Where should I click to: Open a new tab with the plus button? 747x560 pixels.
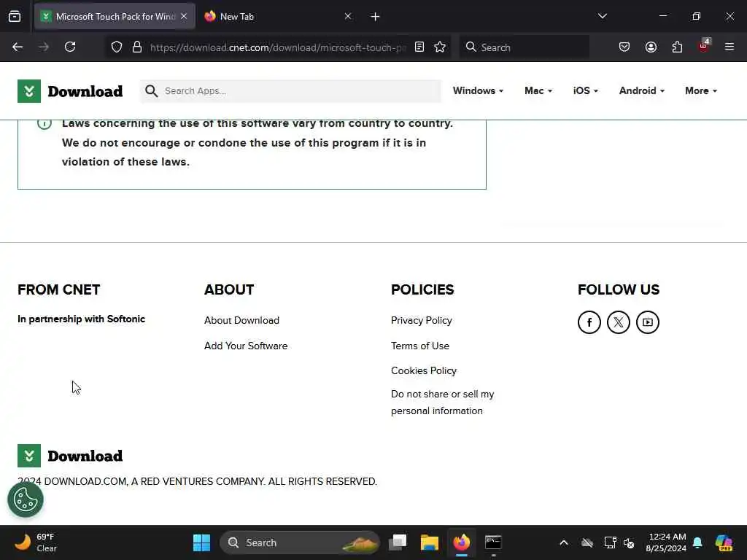coord(376,17)
